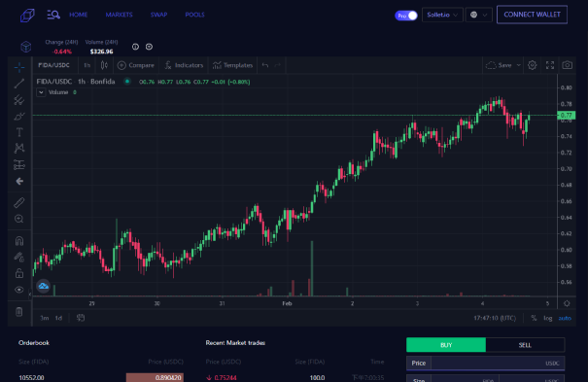The image size is (588, 382).
Task: Select the Text annotation tool
Action: coord(19,132)
